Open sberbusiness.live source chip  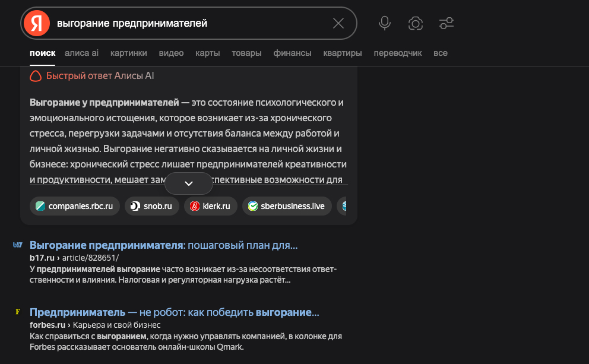287,206
